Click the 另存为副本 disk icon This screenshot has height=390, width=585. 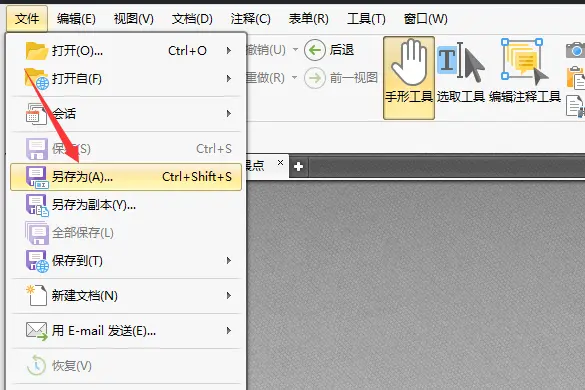point(37,205)
